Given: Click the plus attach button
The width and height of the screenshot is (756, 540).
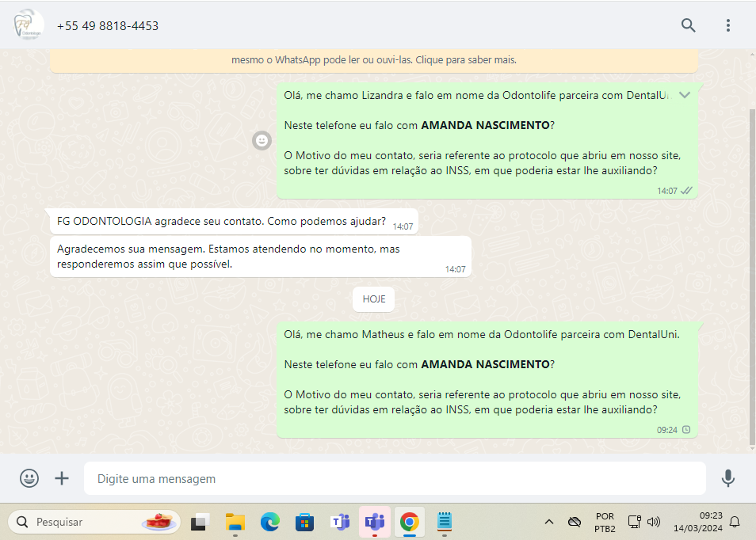Looking at the screenshot, I should pyautogui.click(x=62, y=478).
